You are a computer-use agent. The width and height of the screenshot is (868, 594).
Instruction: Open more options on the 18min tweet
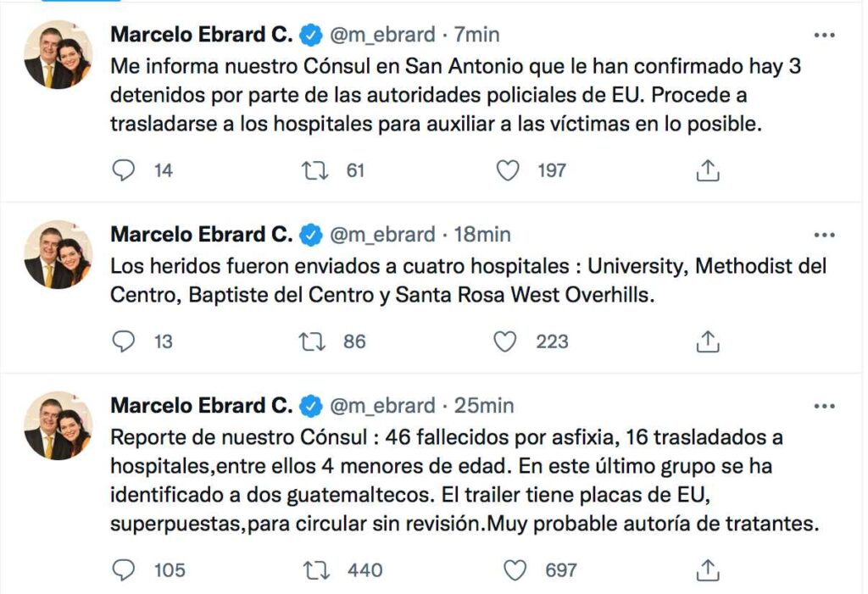824,236
